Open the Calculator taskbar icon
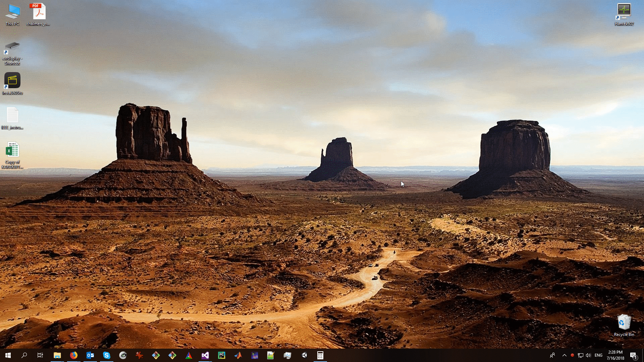 (320, 355)
